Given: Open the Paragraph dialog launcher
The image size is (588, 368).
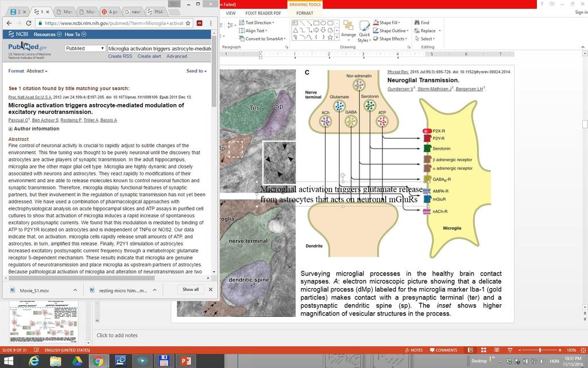Looking at the screenshot, I should (x=287, y=47).
